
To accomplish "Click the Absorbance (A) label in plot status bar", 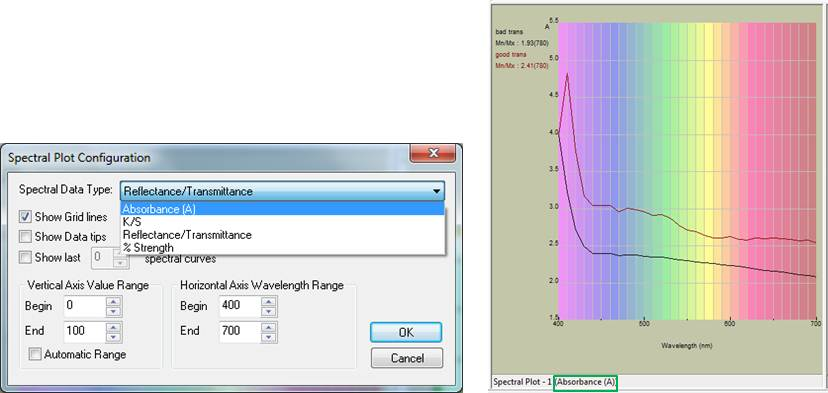I will (x=585, y=382).
